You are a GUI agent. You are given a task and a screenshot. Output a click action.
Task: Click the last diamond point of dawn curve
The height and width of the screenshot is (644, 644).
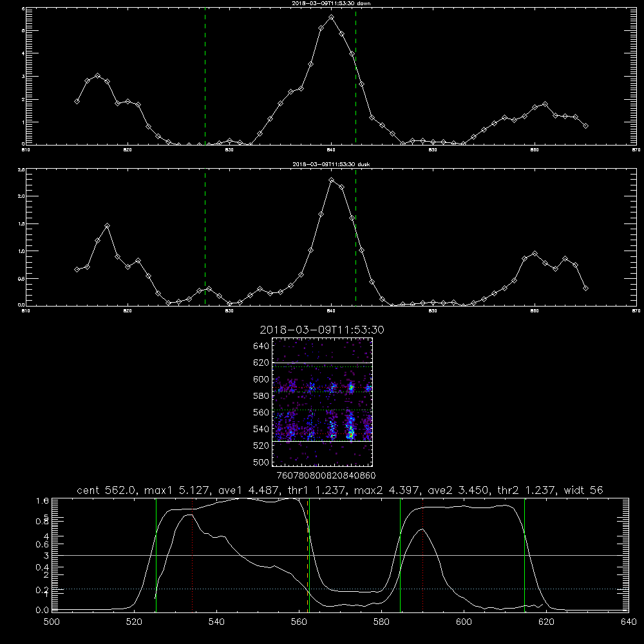click(585, 126)
